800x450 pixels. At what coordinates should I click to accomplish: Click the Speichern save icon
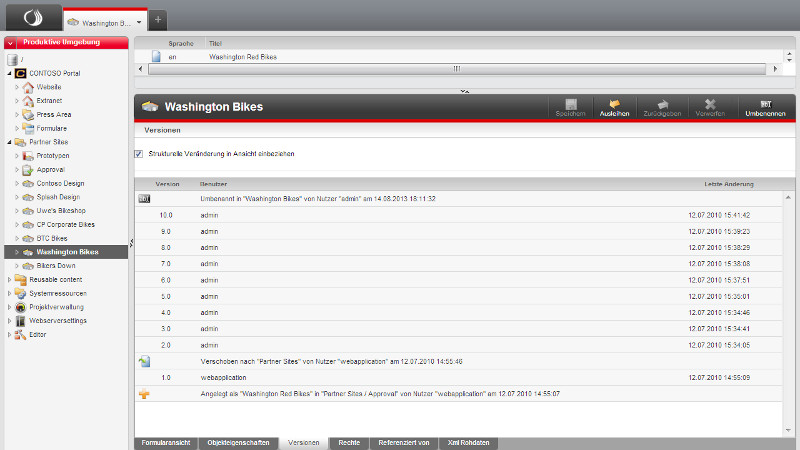(x=571, y=104)
